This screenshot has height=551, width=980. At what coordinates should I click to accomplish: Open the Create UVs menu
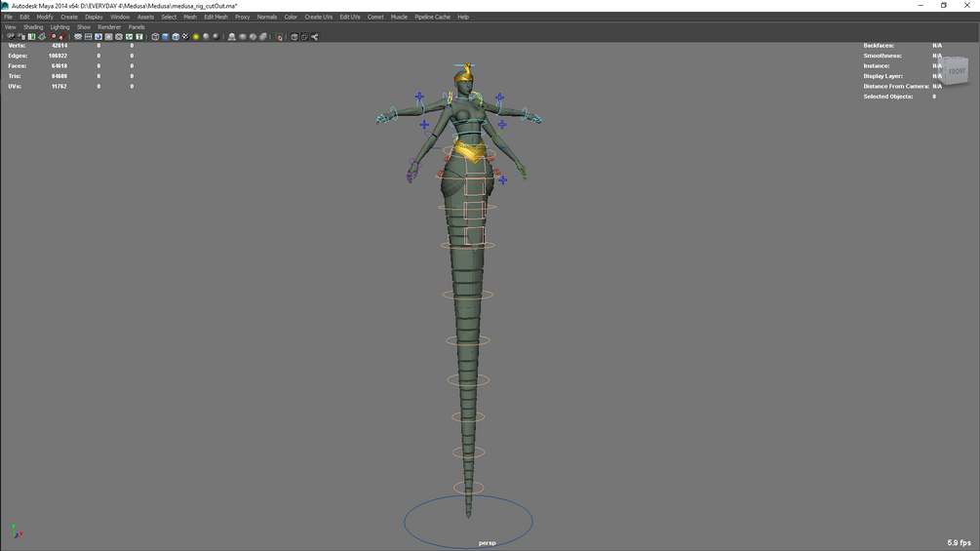(318, 17)
